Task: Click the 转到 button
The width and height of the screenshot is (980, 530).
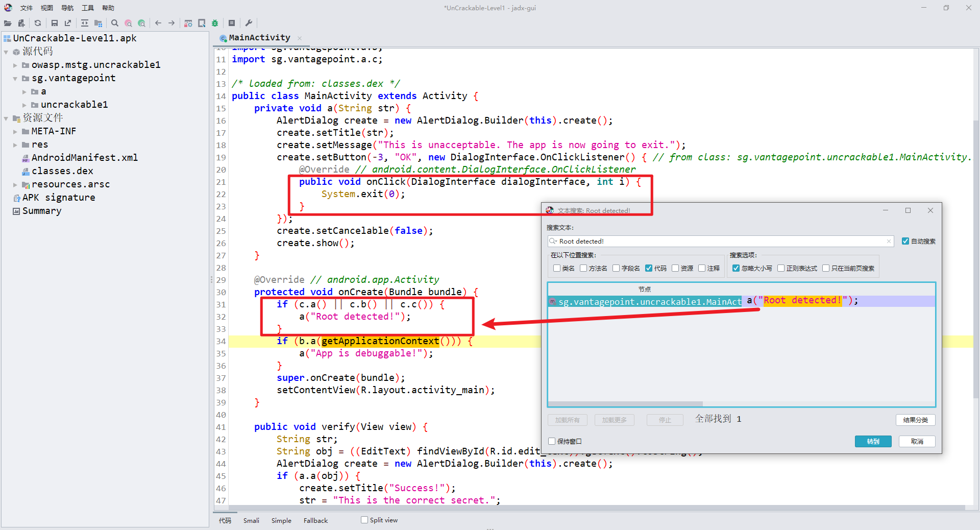Action: coord(873,441)
